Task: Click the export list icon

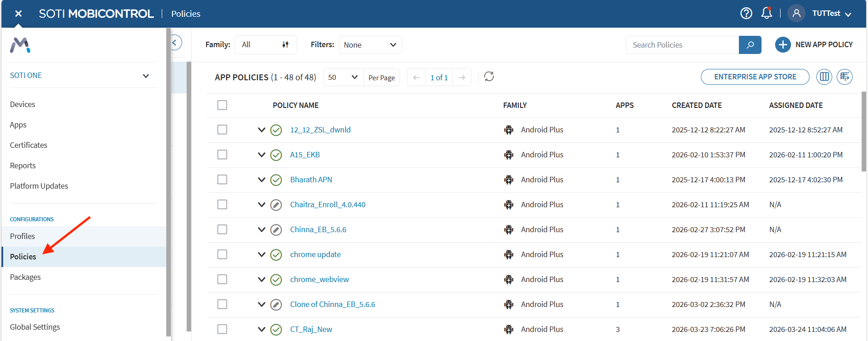Action: tap(844, 77)
